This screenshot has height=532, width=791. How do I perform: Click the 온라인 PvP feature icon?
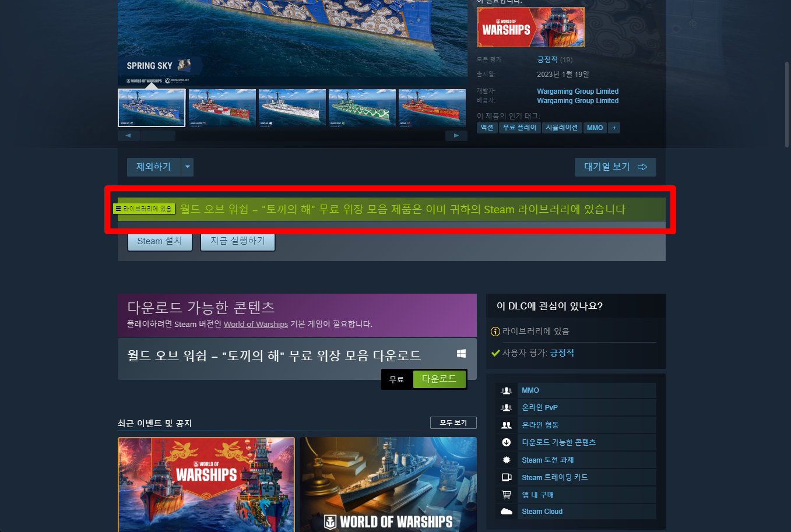[x=507, y=408]
